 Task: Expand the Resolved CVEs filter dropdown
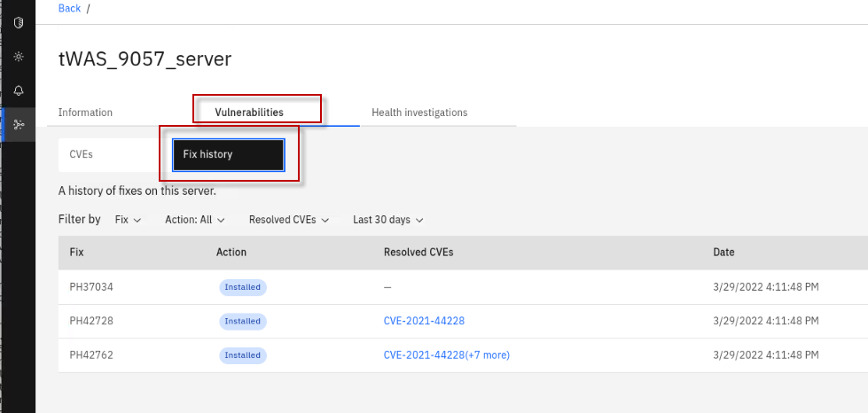point(289,220)
